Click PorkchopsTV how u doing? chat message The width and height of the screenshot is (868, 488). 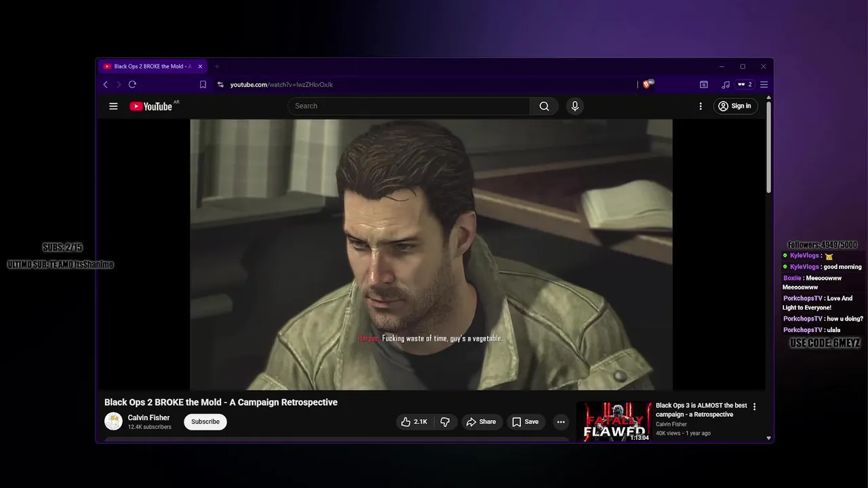(x=823, y=319)
